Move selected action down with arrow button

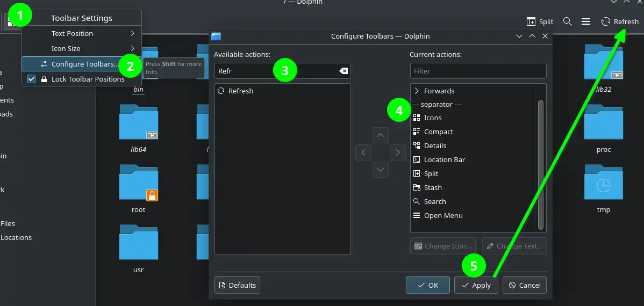380,170
